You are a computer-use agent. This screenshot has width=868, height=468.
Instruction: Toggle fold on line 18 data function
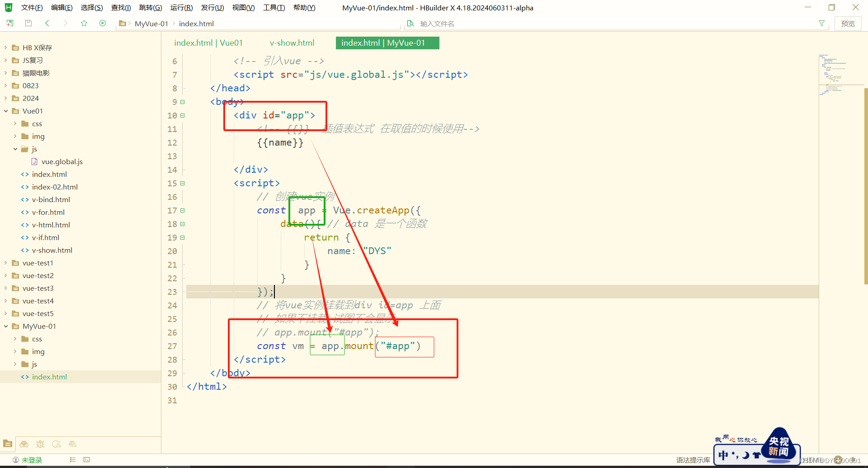pos(183,224)
